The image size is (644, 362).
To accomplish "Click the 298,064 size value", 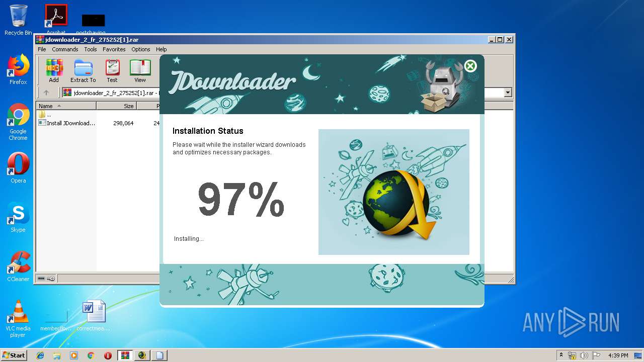I will 123,123.
